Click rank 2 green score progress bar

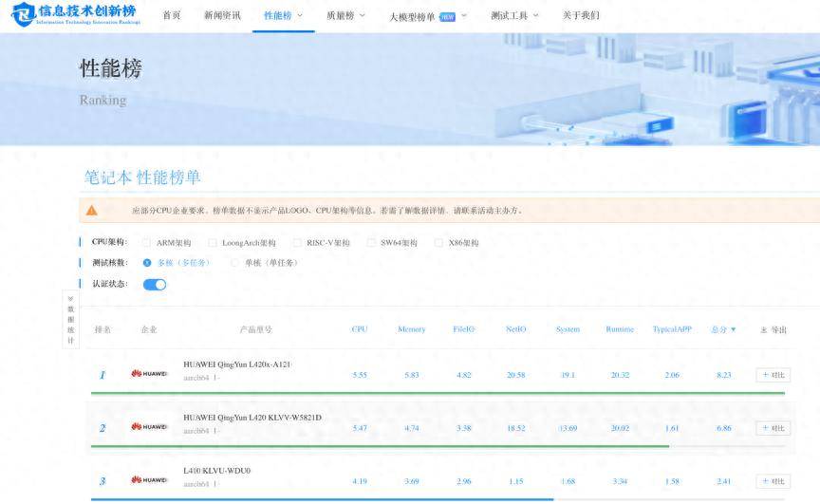[x=381, y=446]
